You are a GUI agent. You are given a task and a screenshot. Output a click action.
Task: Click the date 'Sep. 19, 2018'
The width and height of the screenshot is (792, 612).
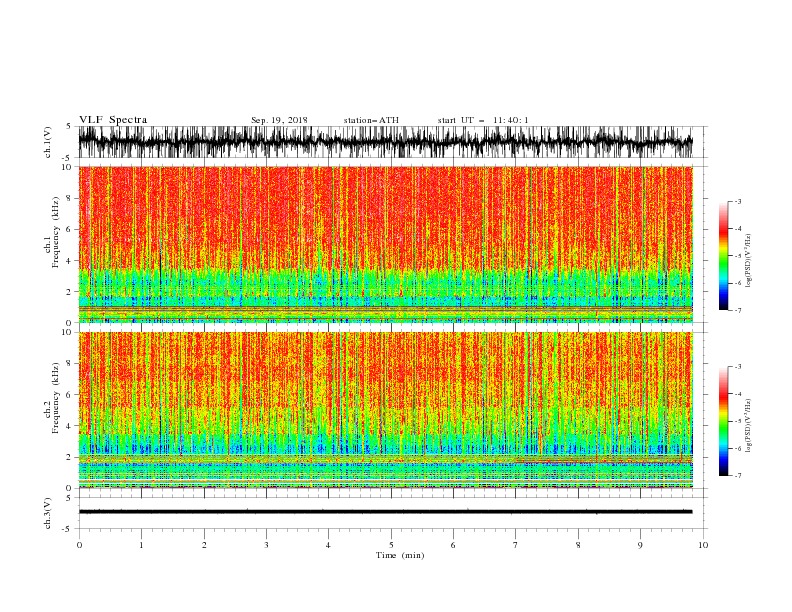[279, 120]
